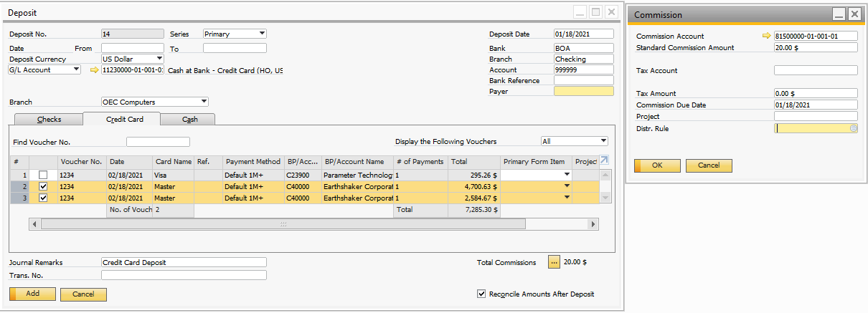868x313 pixels.
Task: Switch to the Cash tab
Action: pos(189,120)
